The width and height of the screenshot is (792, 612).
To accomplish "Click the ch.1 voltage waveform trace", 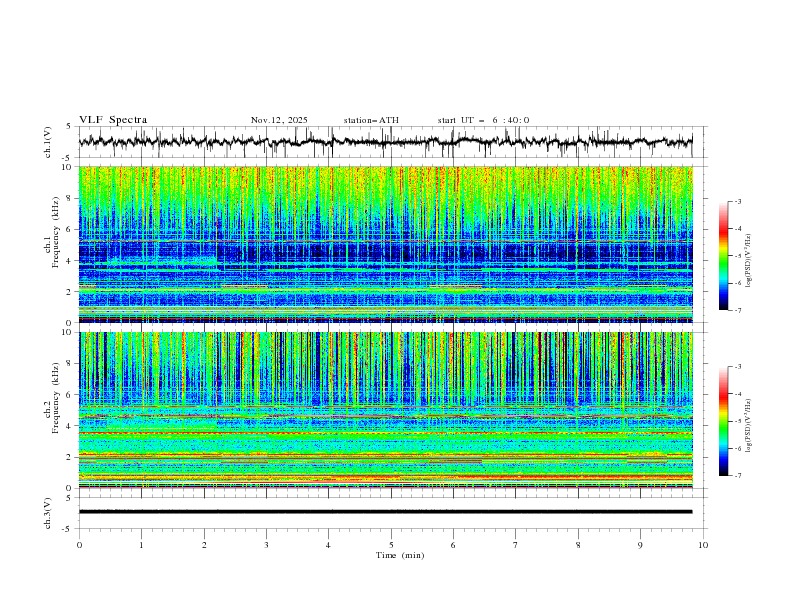I will click(385, 142).
